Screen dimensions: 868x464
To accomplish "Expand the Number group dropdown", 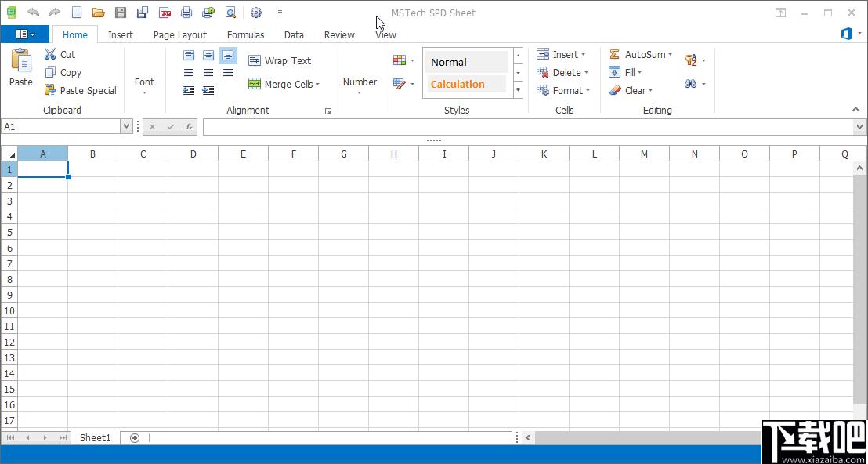I will [x=360, y=85].
